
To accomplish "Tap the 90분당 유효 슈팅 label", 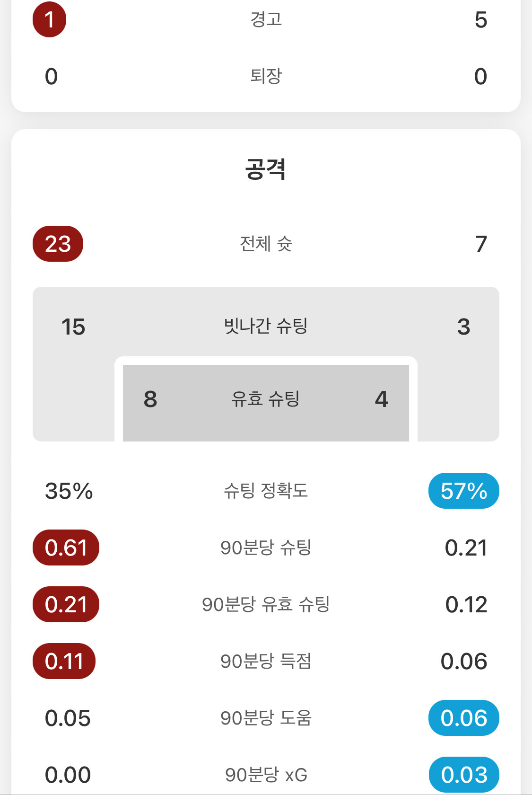I will pos(266,604).
